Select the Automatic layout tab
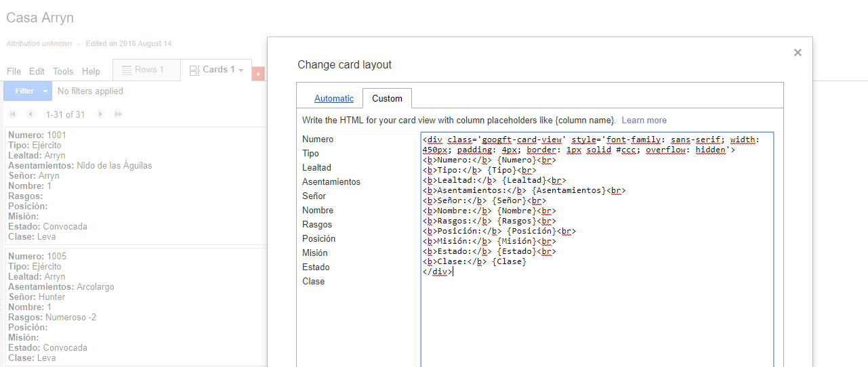 click(334, 98)
